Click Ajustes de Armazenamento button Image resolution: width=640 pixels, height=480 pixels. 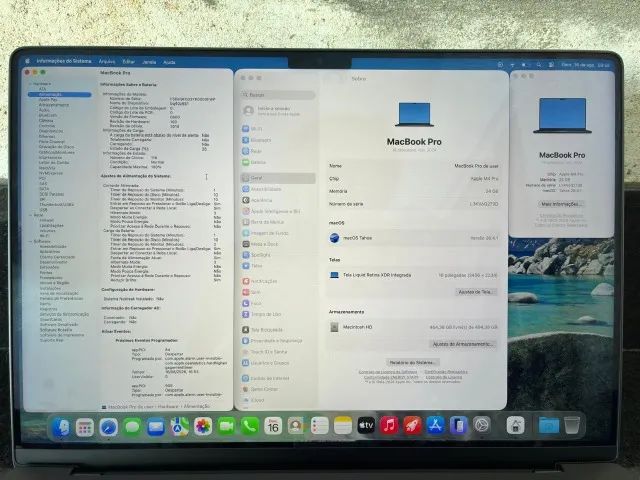(463, 344)
